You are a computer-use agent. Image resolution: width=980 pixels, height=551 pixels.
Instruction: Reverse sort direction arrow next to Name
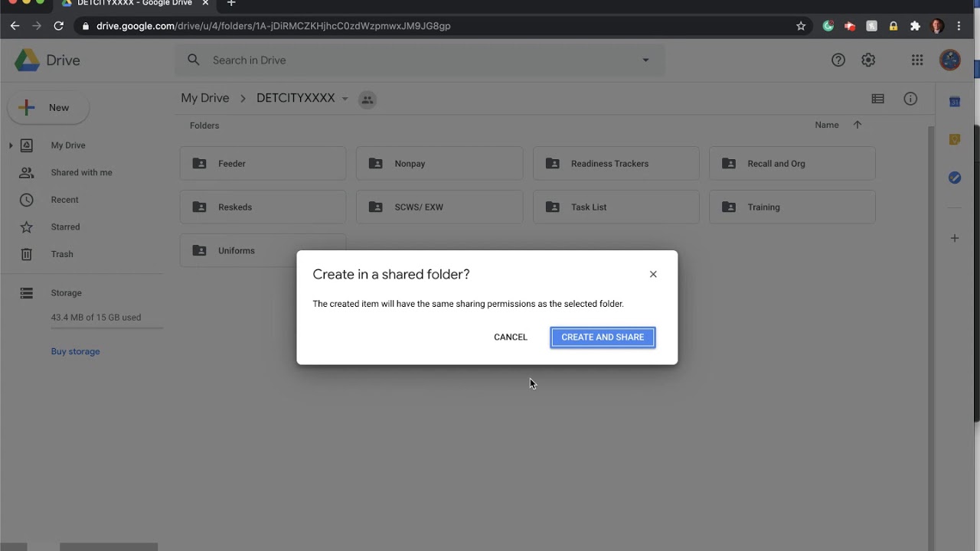point(857,125)
